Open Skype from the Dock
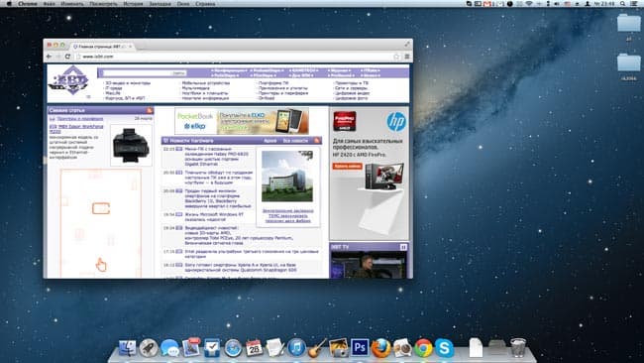This screenshot has height=363, width=644. [x=445, y=348]
